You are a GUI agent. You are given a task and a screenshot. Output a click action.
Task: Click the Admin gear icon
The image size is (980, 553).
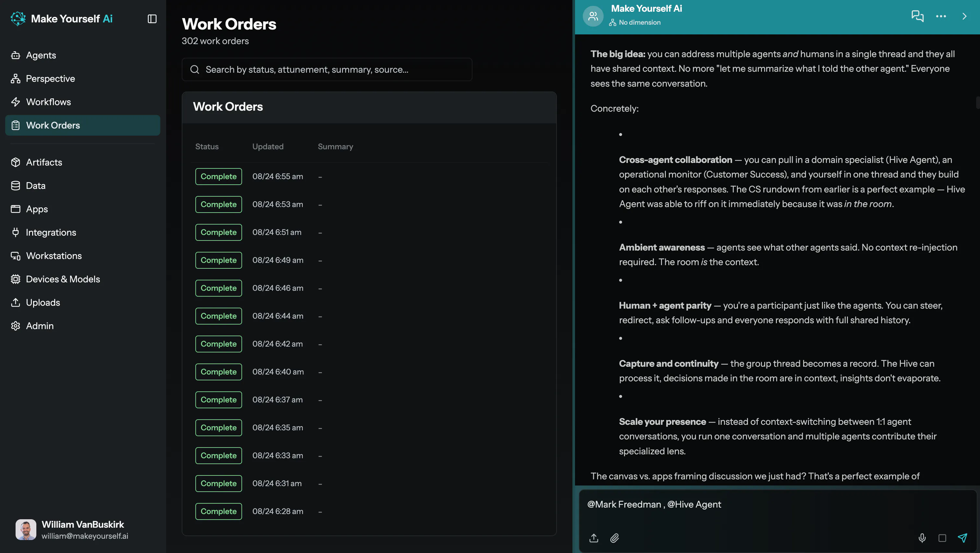click(x=16, y=326)
